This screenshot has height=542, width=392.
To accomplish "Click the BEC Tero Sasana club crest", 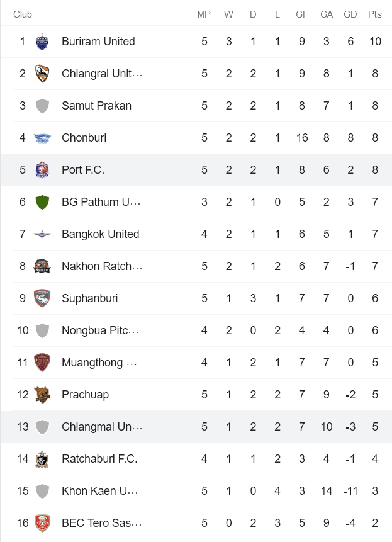I will [42, 523].
